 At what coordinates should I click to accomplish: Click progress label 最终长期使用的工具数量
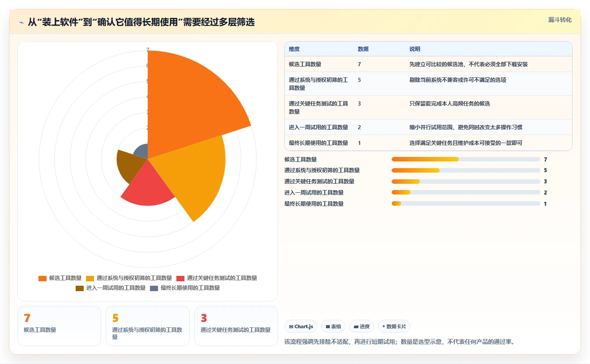pos(314,204)
